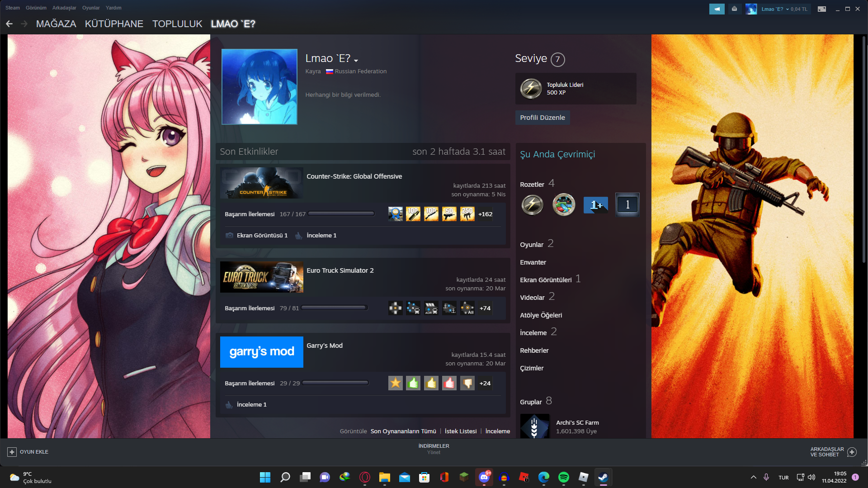Open the Videolar 2 link
The height and width of the screenshot is (488, 868).
coord(537,297)
